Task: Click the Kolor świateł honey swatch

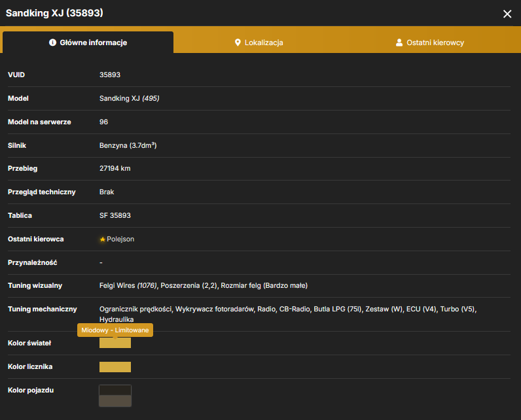Action: click(115, 343)
